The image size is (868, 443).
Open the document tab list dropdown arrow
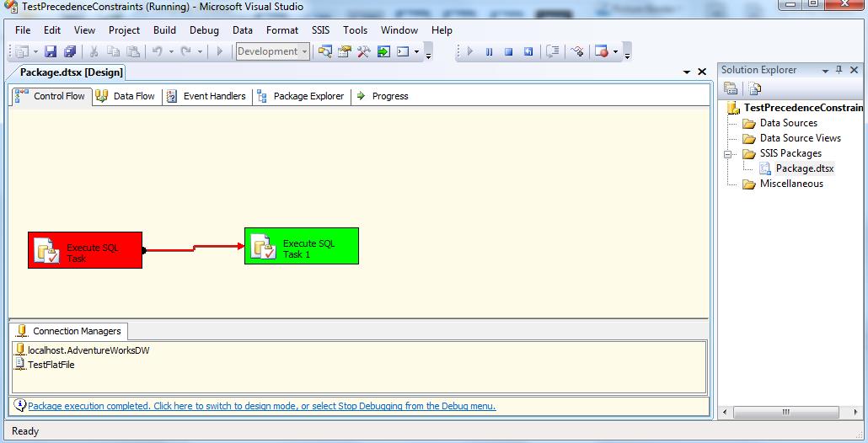click(687, 72)
